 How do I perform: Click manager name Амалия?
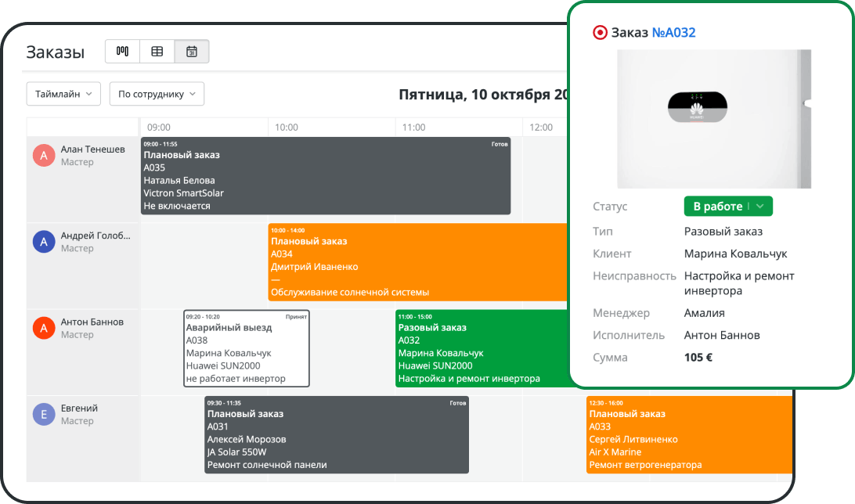pyautogui.click(x=705, y=313)
